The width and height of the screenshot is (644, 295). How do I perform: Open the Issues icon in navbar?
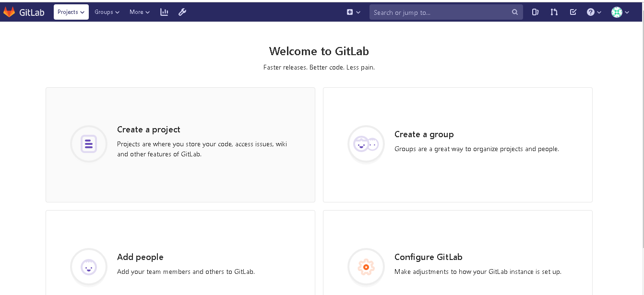(x=535, y=12)
